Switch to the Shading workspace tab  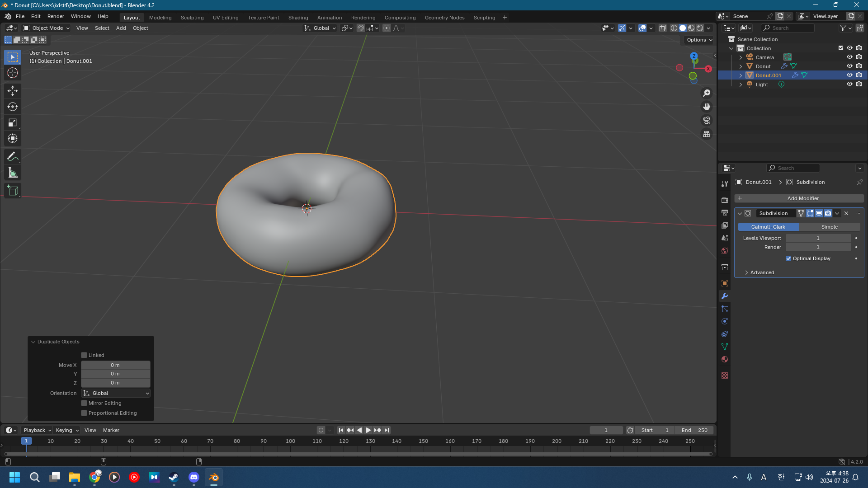point(298,18)
